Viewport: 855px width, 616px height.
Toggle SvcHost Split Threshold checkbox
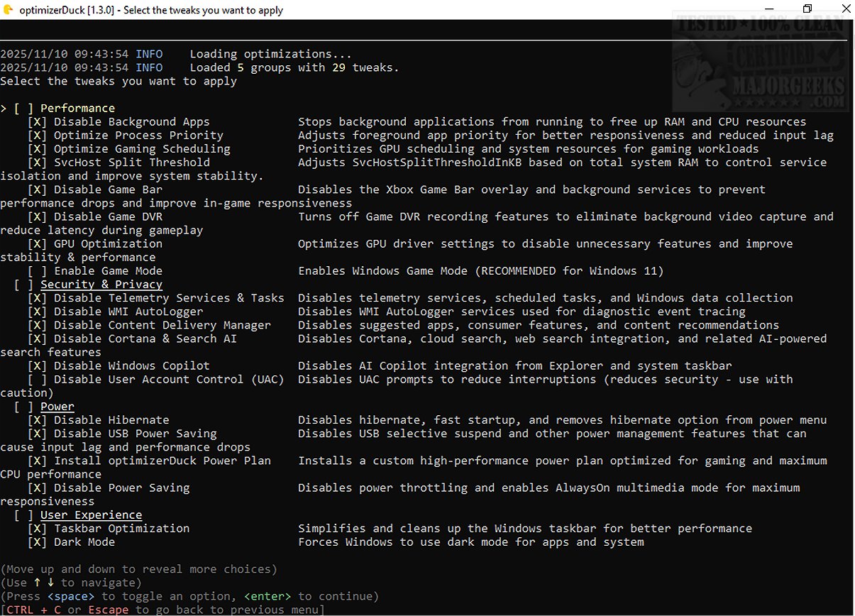click(x=37, y=163)
